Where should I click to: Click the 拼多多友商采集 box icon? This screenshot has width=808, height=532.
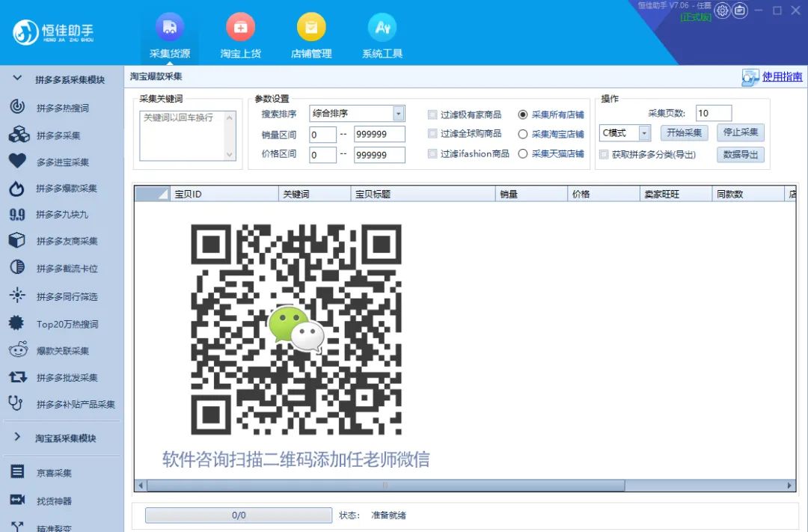17,240
